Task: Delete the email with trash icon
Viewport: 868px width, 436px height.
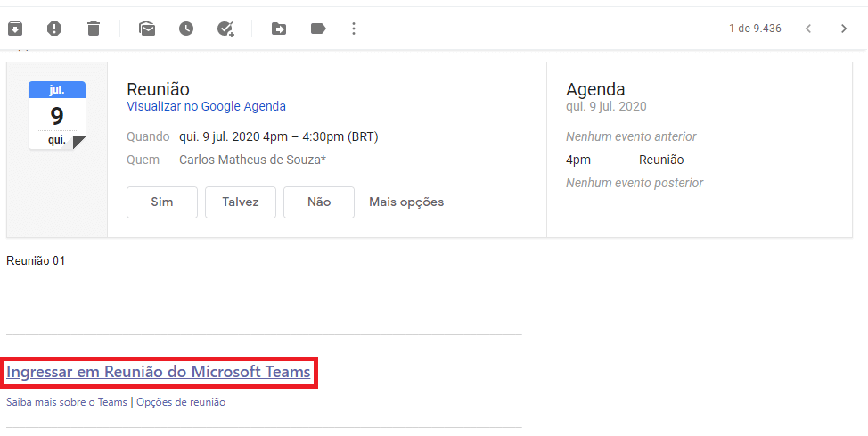Action: click(x=94, y=29)
